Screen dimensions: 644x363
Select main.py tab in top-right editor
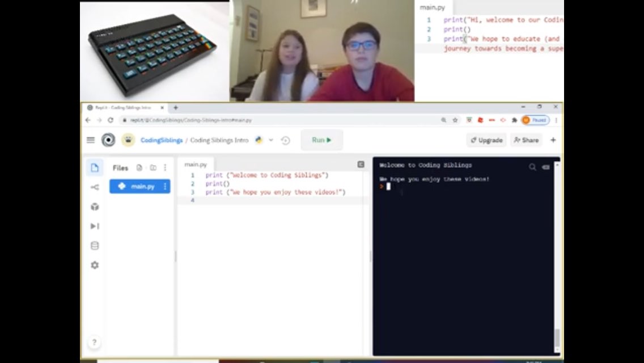coord(433,7)
